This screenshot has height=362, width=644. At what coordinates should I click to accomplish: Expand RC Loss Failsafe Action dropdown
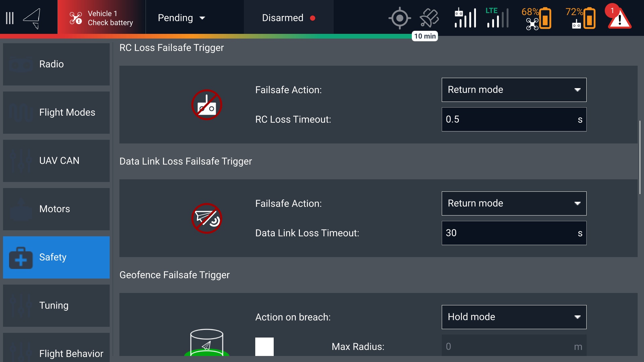tap(514, 90)
